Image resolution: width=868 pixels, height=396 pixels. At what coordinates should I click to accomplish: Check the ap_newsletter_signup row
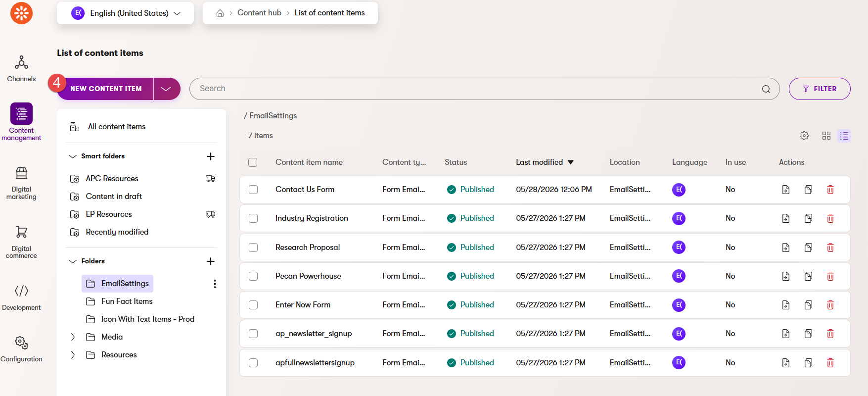253,334
